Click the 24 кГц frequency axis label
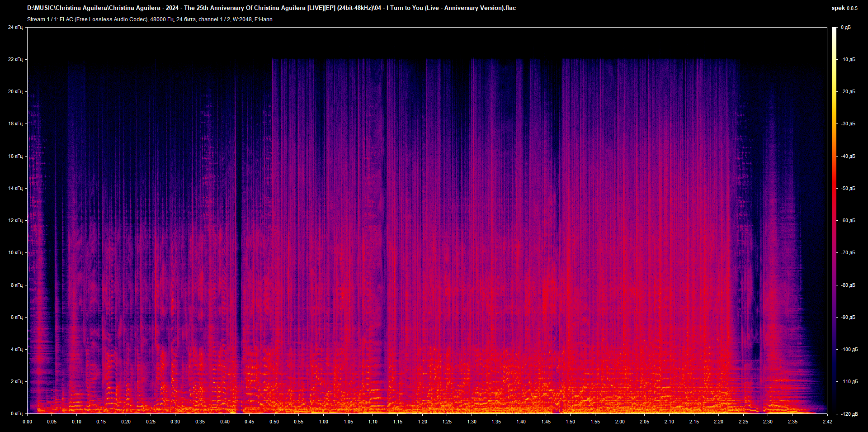 point(15,28)
